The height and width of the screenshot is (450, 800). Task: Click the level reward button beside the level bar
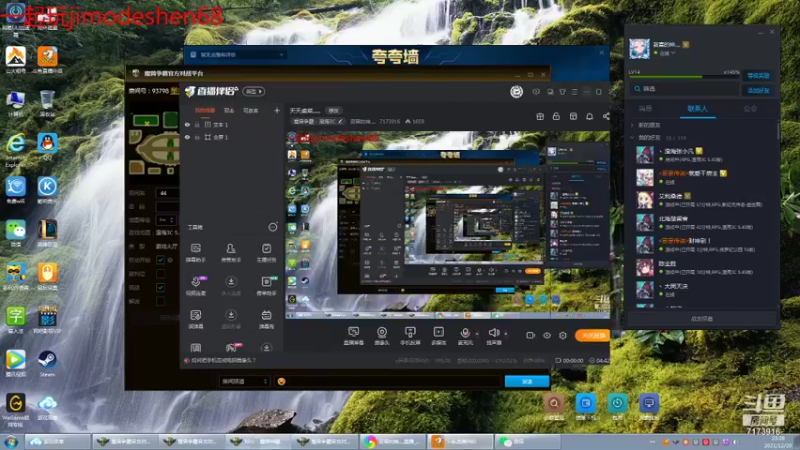coord(758,76)
